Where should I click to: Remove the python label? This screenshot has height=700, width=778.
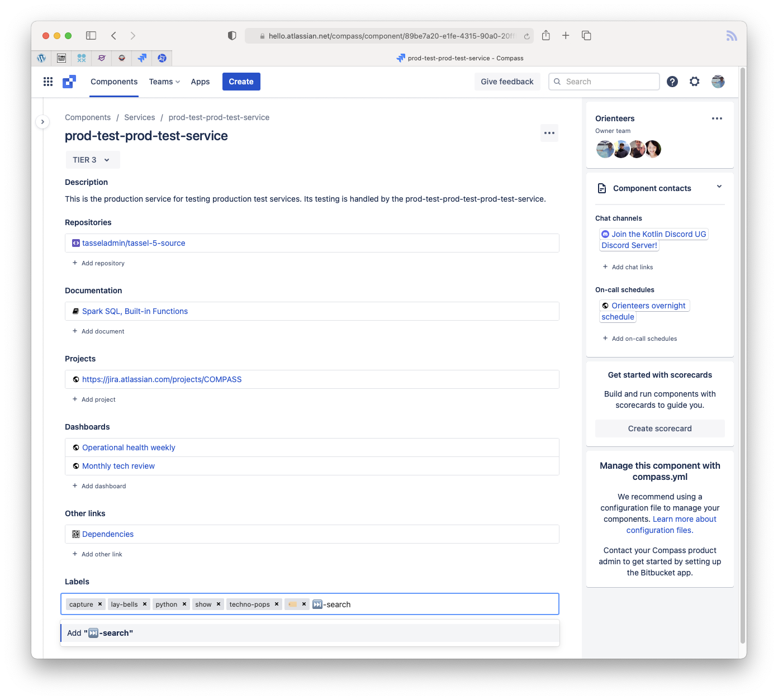(x=184, y=604)
